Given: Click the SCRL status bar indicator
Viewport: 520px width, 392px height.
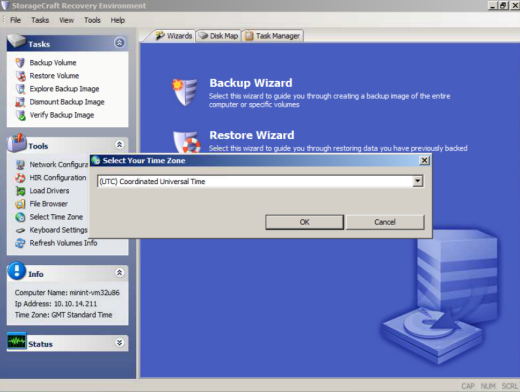Looking at the screenshot, I should click(x=509, y=386).
